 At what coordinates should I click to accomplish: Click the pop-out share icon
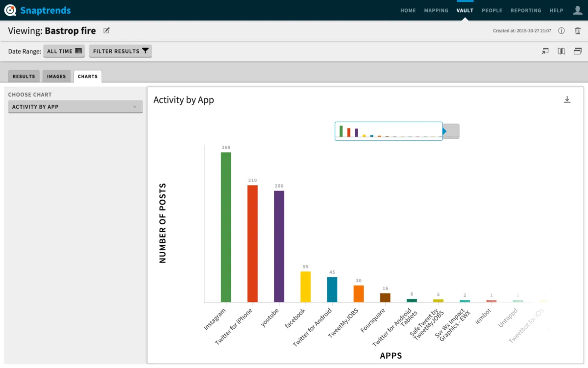[545, 51]
